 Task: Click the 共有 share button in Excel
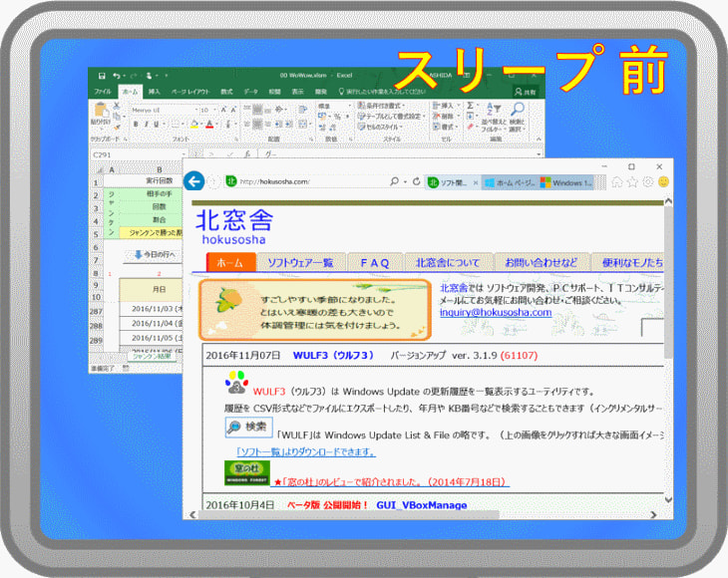click(526, 92)
